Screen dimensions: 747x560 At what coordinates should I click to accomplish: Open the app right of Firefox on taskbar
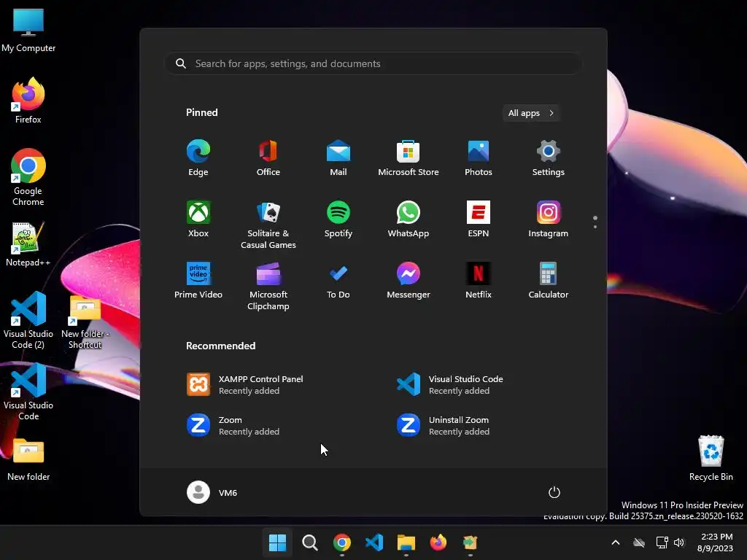(x=471, y=542)
